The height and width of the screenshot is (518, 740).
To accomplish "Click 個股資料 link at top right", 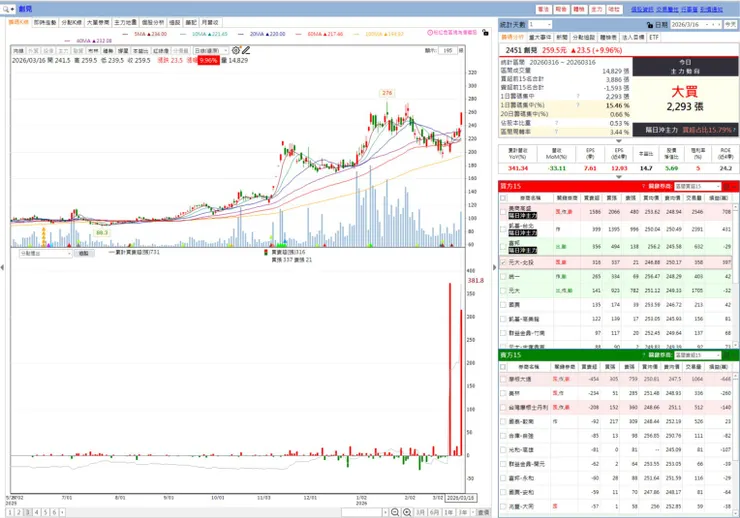I will [x=642, y=9].
